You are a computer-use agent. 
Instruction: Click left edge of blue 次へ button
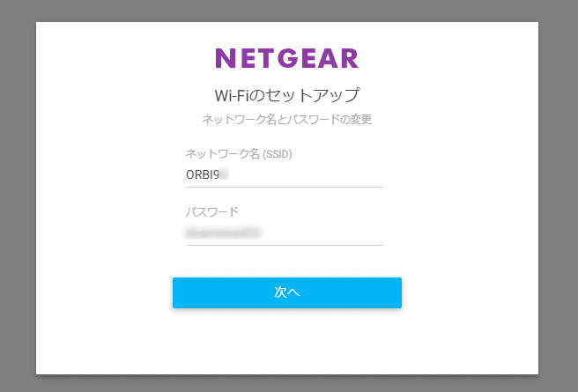[x=177, y=292]
